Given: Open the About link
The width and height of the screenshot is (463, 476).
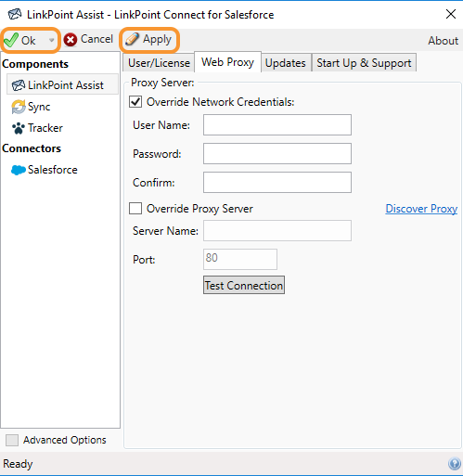Looking at the screenshot, I should 443,41.
